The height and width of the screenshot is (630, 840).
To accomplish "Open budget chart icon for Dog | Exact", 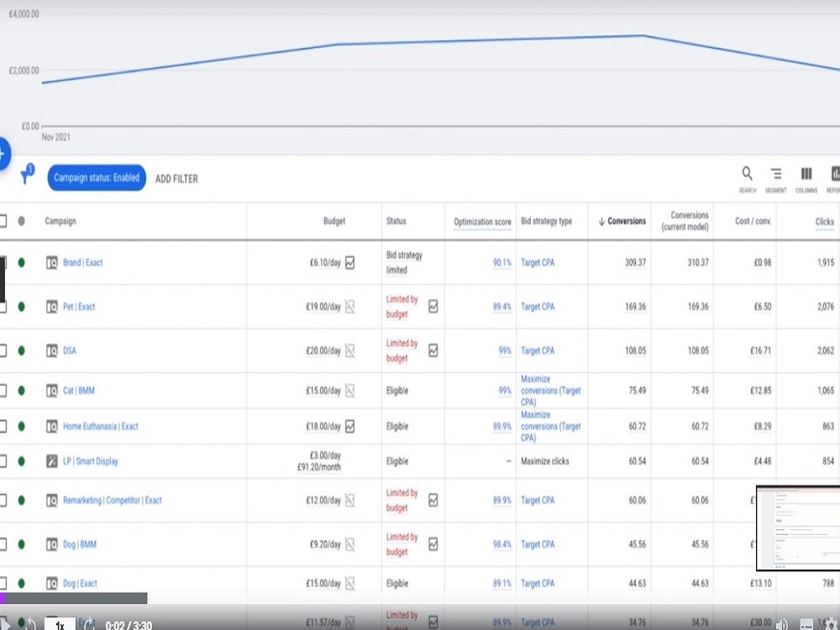I will pos(349,583).
